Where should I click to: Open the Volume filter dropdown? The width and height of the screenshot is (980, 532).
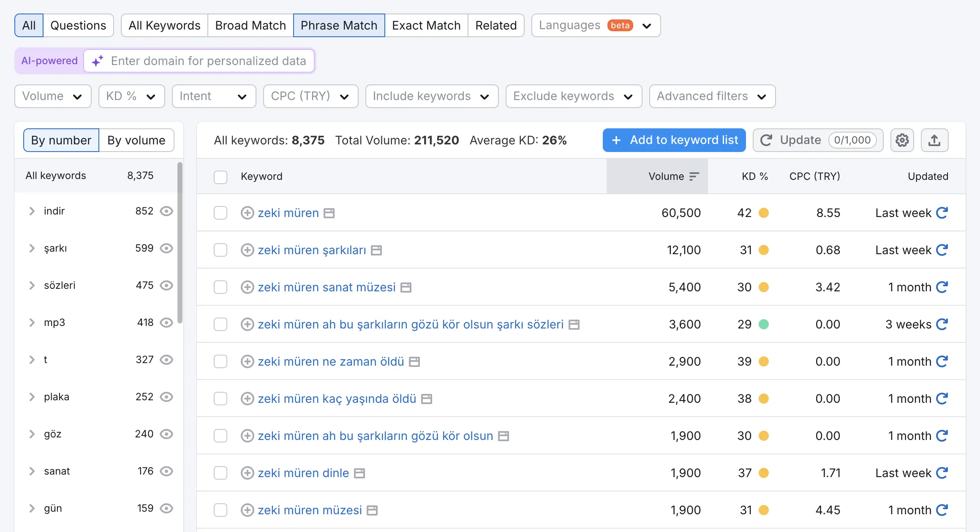(x=53, y=96)
